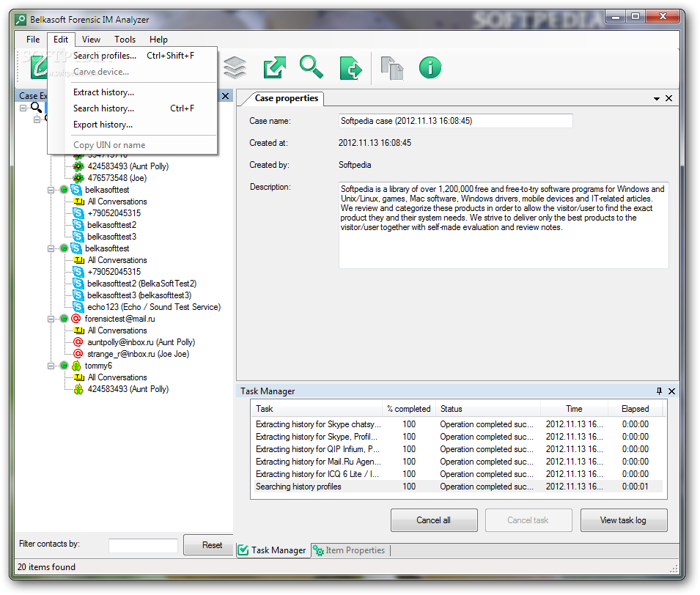Open the Help menu
700x595 pixels.
click(158, 40)
